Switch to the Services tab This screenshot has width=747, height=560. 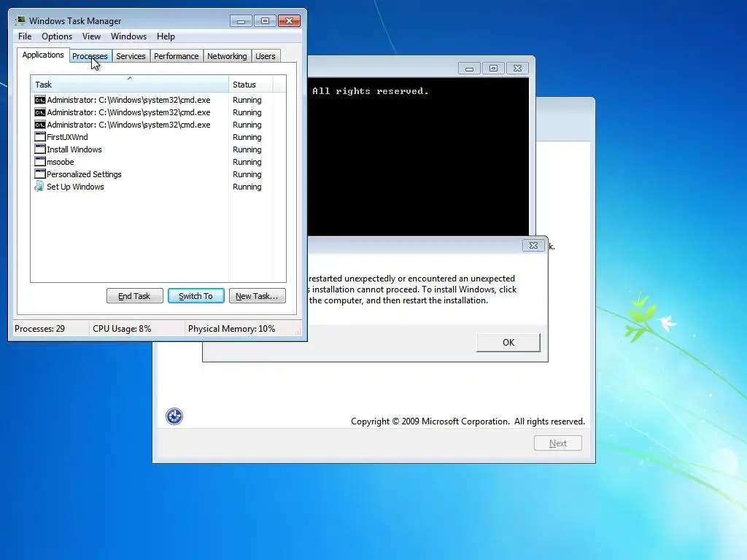click(x=131, y=56)
